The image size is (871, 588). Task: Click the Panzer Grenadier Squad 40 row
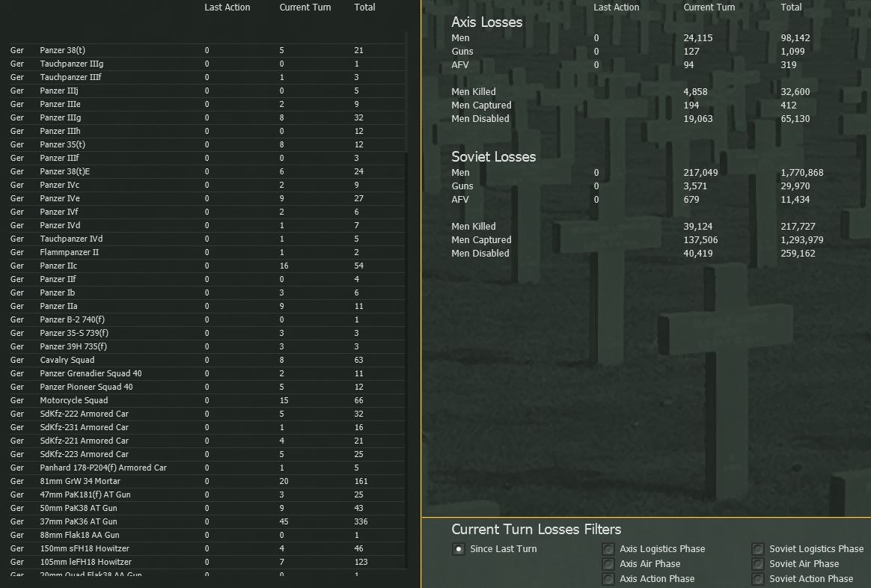[207, 374]
